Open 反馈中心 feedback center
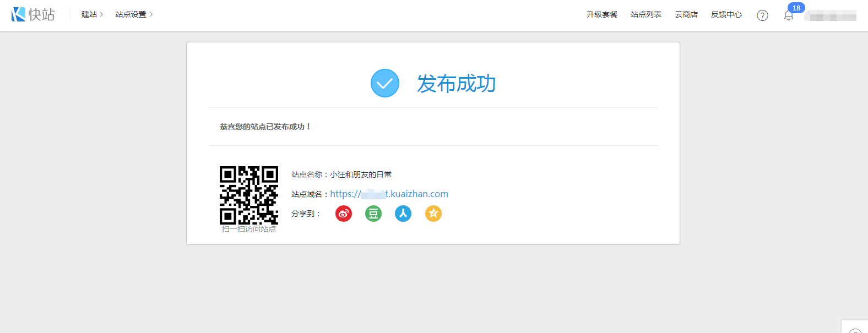This screenshot has height=333, width=868. coord(726,14)
